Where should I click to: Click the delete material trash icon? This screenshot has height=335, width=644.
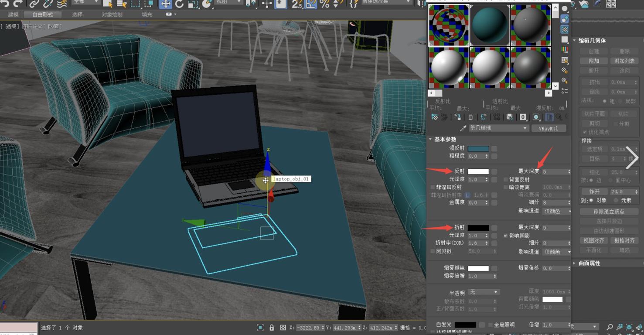pos(470,117)
